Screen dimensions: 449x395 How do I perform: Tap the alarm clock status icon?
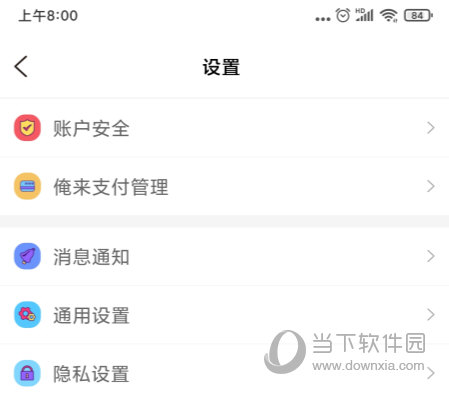pyautogui.click(x=343, y=15)
